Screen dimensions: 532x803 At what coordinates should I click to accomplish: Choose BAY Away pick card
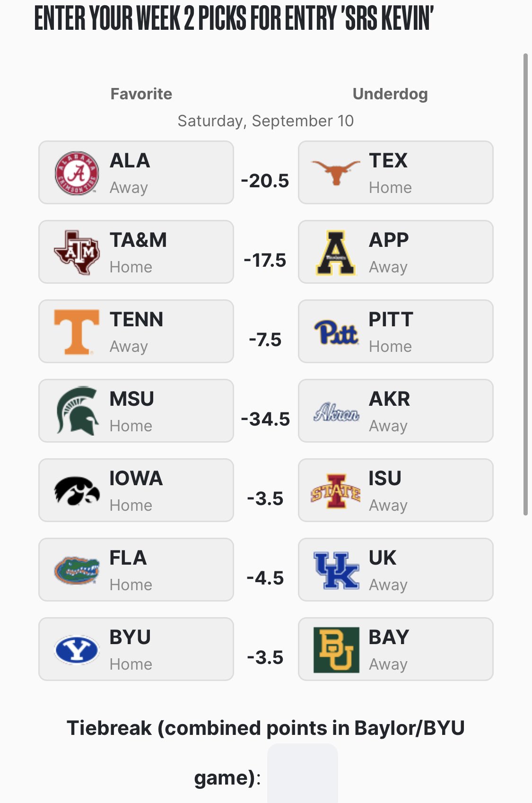(x=396, y=649)
